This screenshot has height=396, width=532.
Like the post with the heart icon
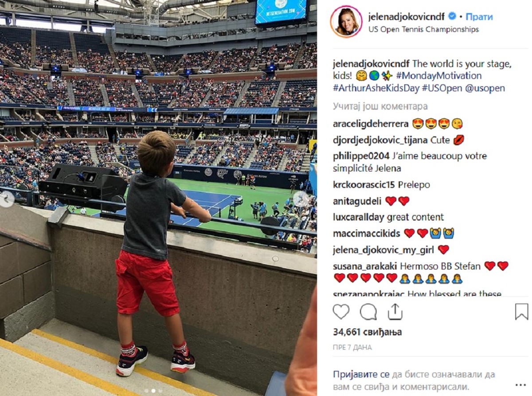point(341,312)
